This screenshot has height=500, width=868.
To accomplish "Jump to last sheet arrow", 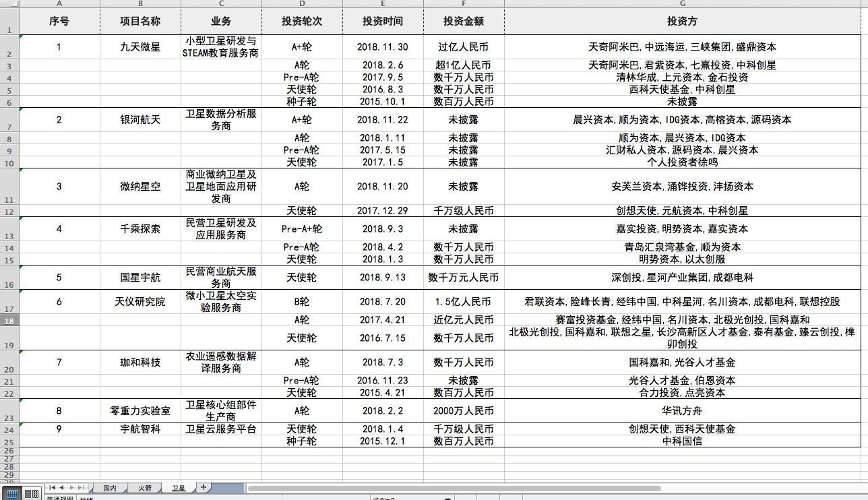I will click(x=81, y=487).
